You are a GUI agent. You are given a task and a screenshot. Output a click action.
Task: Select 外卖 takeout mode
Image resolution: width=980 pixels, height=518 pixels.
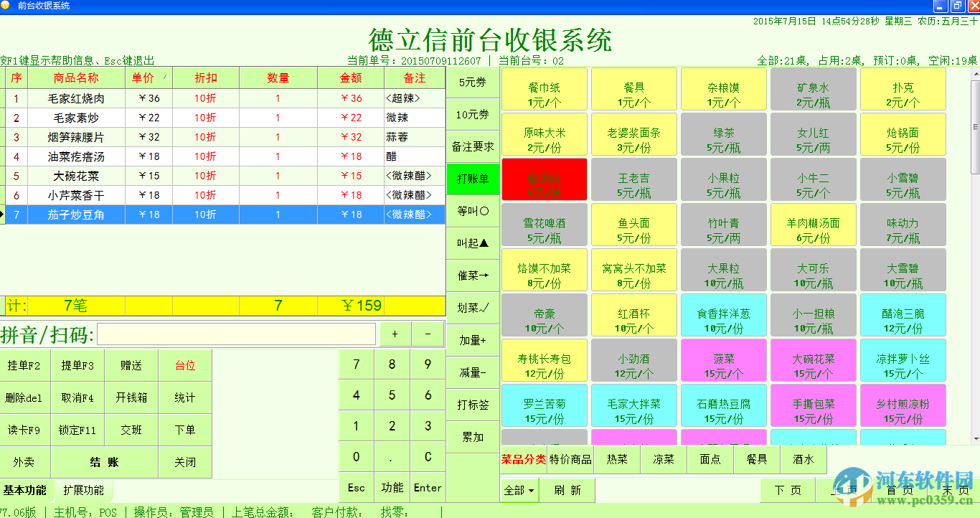[26, 462]
